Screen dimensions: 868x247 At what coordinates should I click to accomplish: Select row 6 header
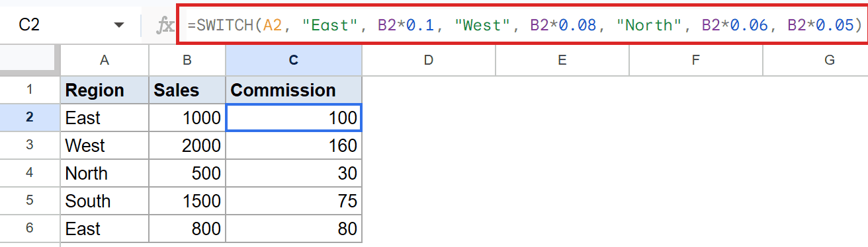30,228
